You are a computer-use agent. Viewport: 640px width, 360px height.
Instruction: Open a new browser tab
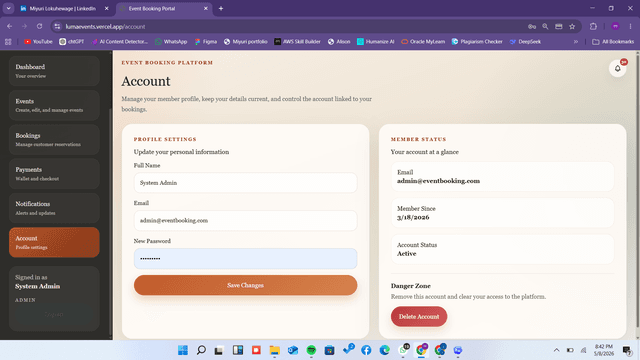click(221, 8)
